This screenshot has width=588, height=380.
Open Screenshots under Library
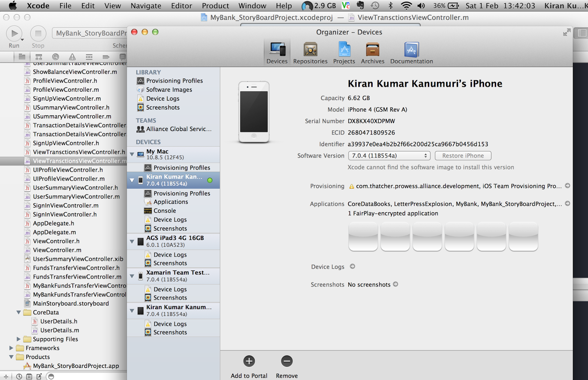[x=162, y=107]
